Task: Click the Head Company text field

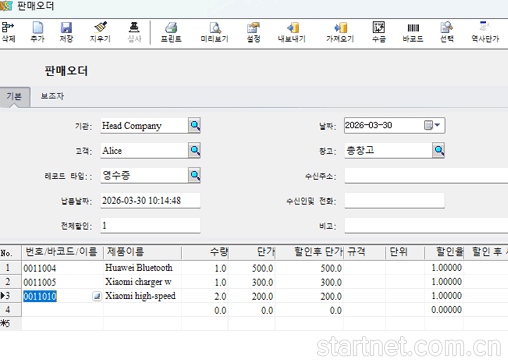Action: click(144, 126)
